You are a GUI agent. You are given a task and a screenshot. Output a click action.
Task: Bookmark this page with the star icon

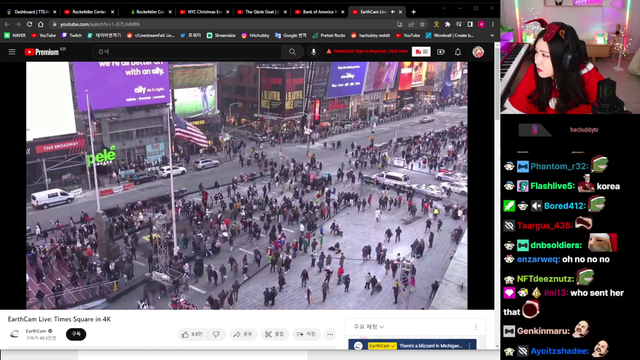pos(422,24)
